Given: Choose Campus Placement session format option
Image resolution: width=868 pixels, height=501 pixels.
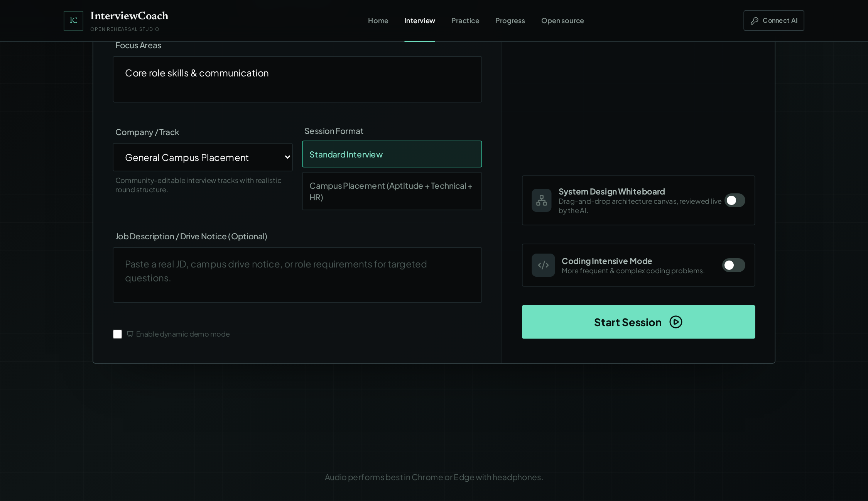Looking at the screenshot, I should click(x=392, y=191).
